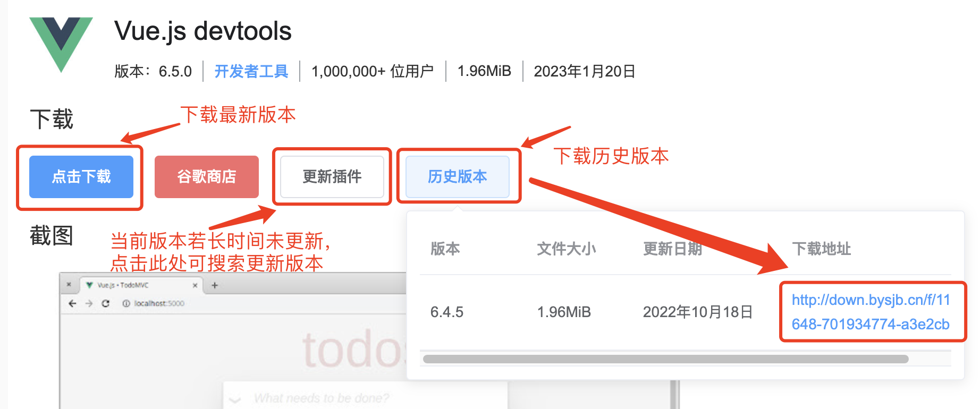Close the Vue.js TodoMVC browser tab
980x409 pixels.
[x=195, y=285]
